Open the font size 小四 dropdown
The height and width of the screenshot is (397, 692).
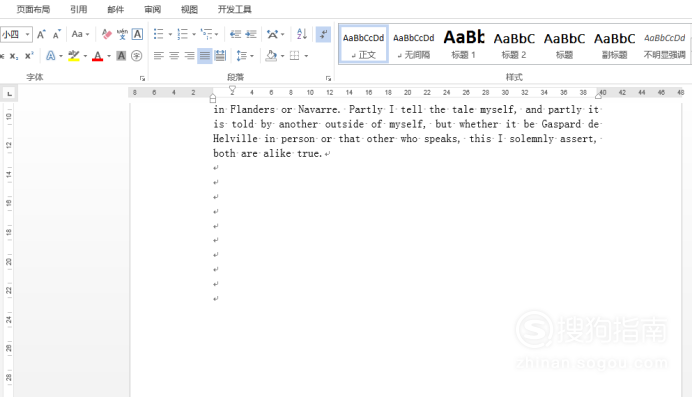click(x=27, y=34)
